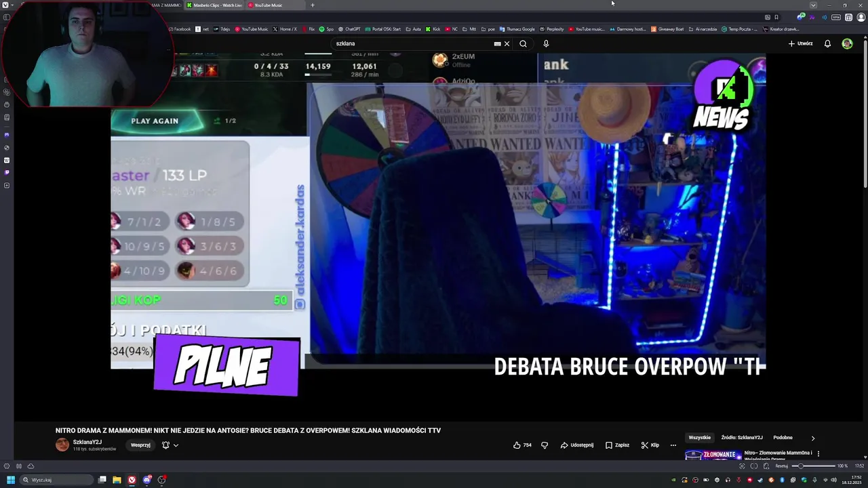Open Windows Start menu
The width and height of the screenshot is (868, 488).
[x=11, y=480]
